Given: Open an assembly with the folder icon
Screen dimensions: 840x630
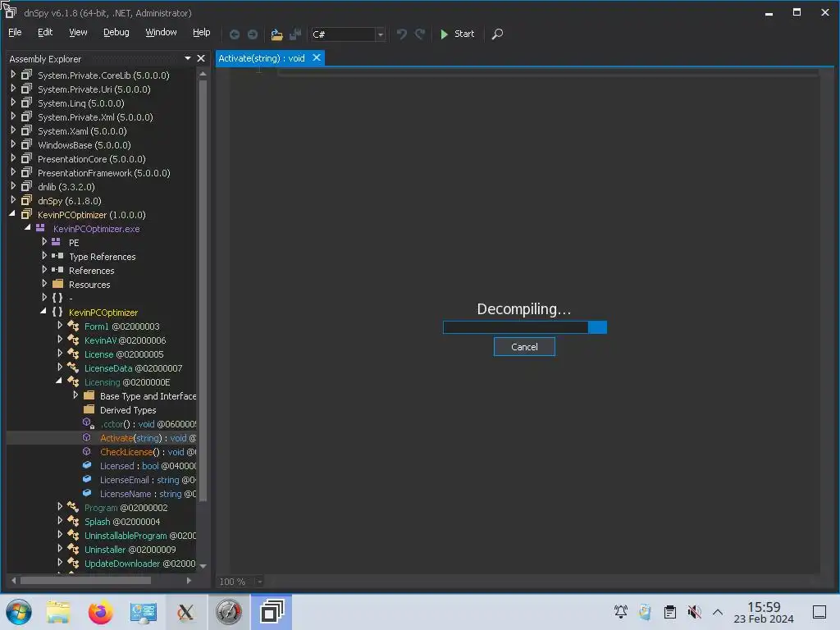Looking at the screenshot, I should pos(276,34).
